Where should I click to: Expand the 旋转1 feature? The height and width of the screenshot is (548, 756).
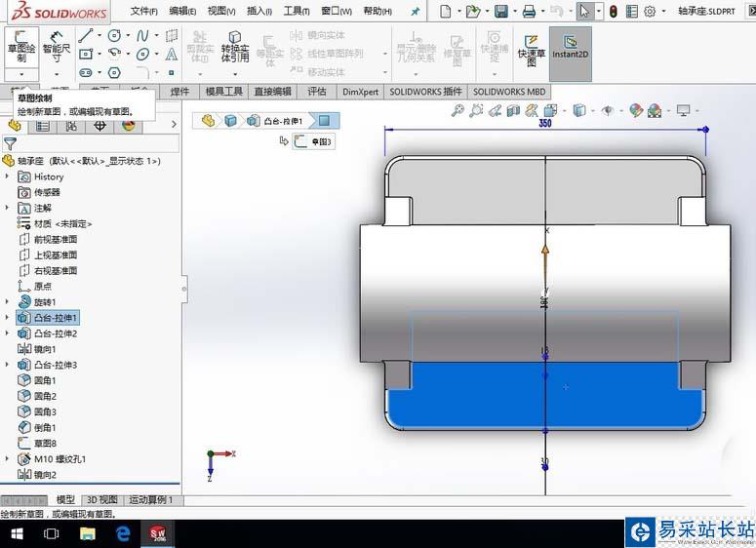(x=7, y=301)
